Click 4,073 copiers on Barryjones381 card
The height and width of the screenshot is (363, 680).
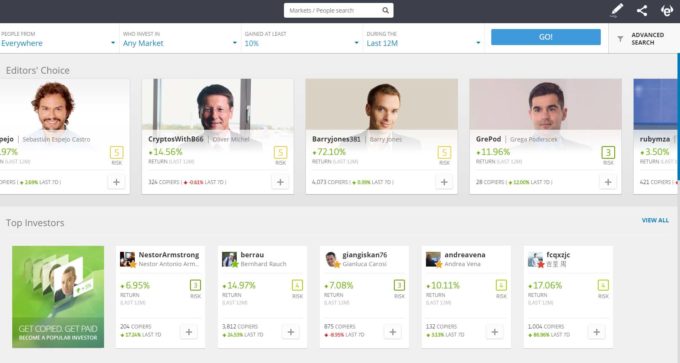point(331,182)
